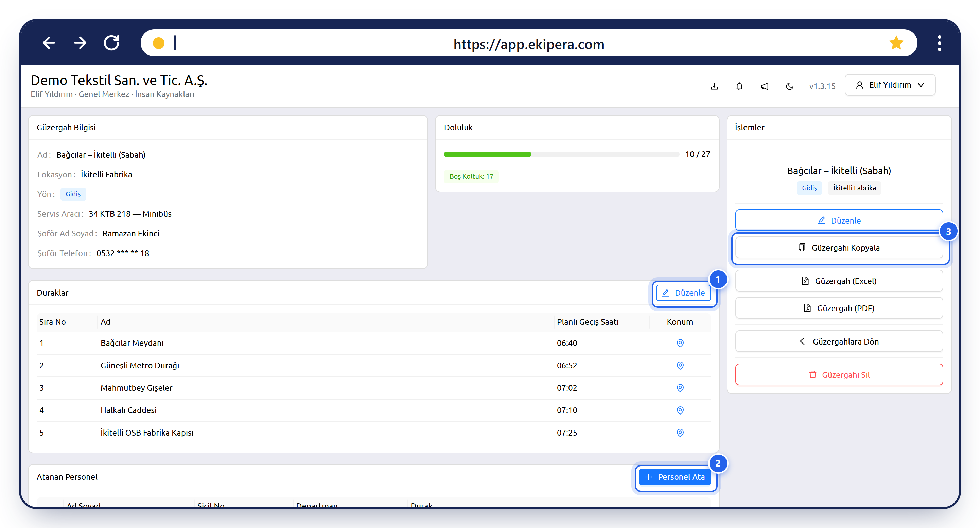The height and width of the screenshot is (528, 980).
Task: Click the 10 / 27 occupancy count
Action: click(x=698, y=155)
